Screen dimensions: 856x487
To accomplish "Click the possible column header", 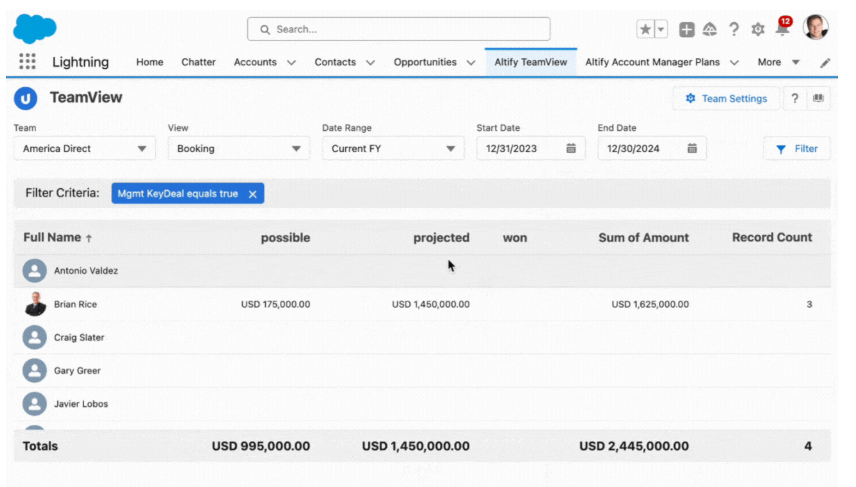I will 285,237.
